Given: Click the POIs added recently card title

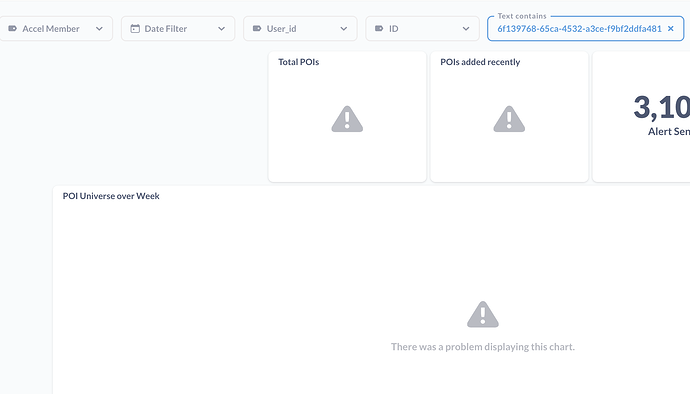Looking at the screenshot, I should (x=480, y=62).
